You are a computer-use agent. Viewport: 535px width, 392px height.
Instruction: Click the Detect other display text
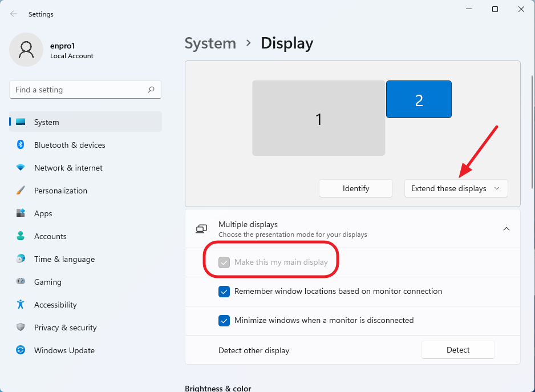click(254, 351)
